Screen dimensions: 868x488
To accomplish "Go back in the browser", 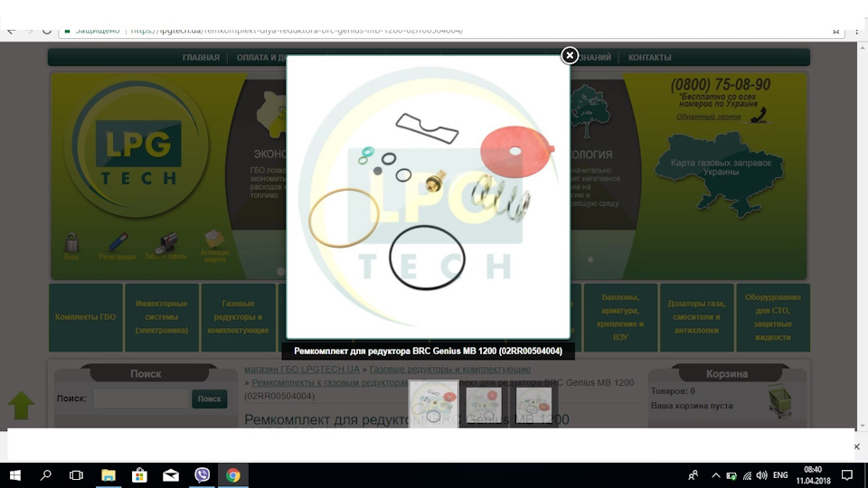I will tap(12, 31).
